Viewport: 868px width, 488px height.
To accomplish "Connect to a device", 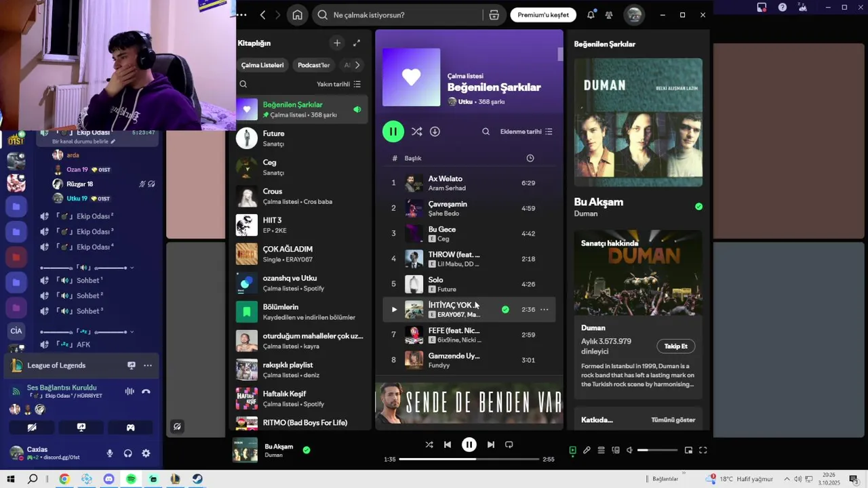I will pos(616,450).
